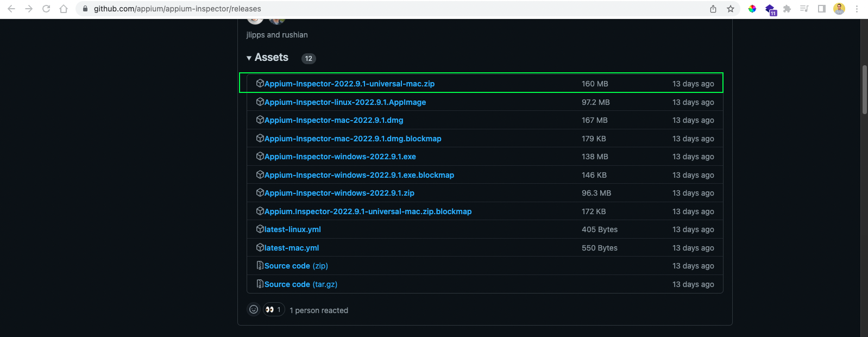Image resolution: width=868 pixels, height=337 pixels.
Task: Click the Assets heading text
Action: [x=272, y=58]
